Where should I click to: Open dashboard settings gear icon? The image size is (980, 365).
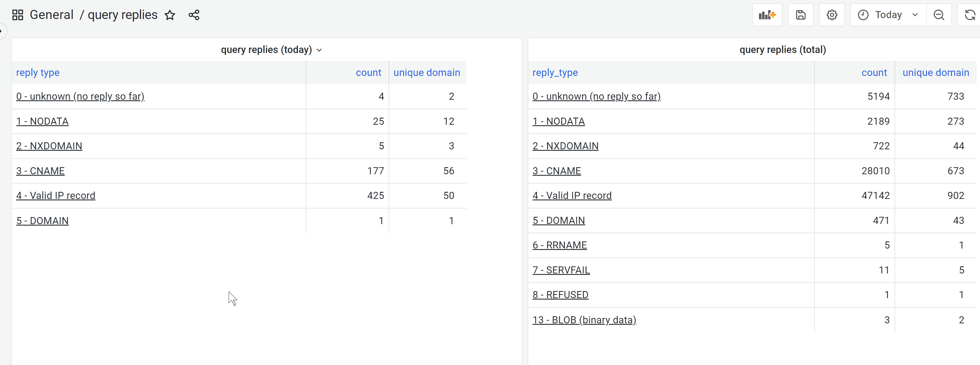832,15
